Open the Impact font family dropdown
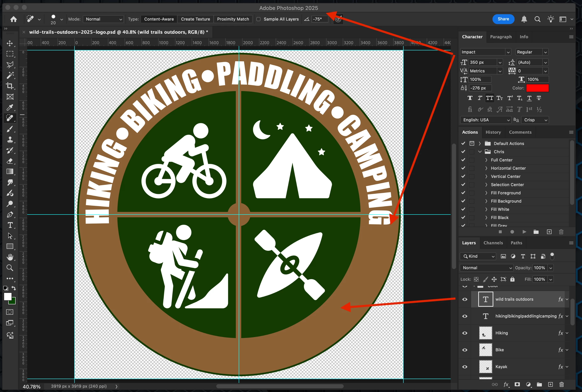582x392 pixels. coord(508,52)
